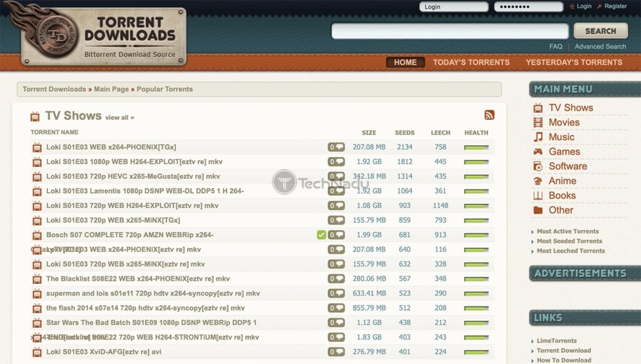Open torrent 'Star Wars The Bad Batch S01E03'
The width and height of the screenshot is (641, 364).
pyautogui.click(x=151, y=323)
